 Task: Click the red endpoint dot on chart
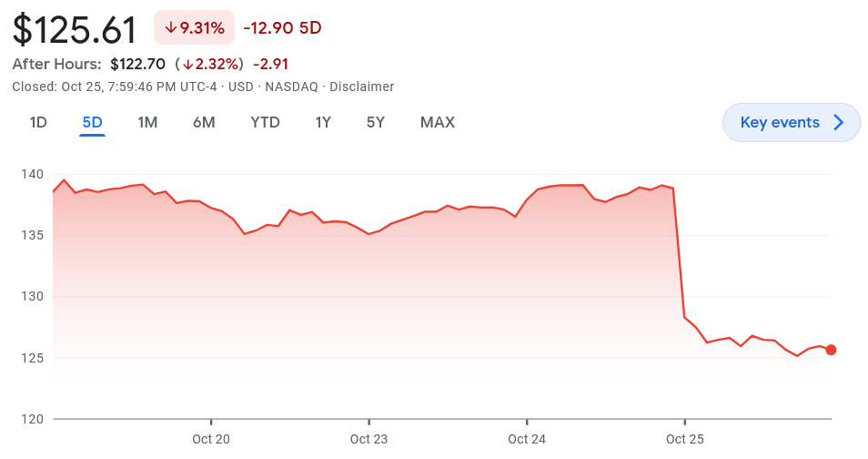pyautogui.click(x=831, y=350)
